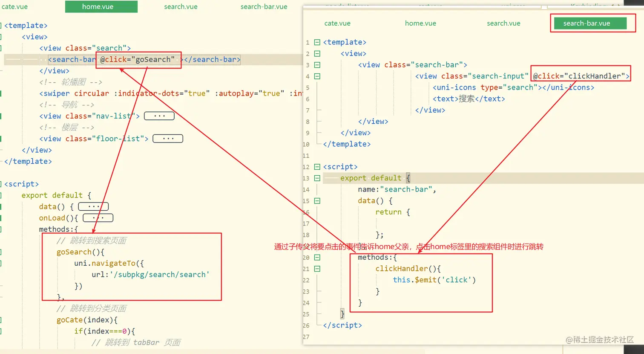644x354 pixels.
Task: Open home.vue tab in right editor
Action: 420,23
